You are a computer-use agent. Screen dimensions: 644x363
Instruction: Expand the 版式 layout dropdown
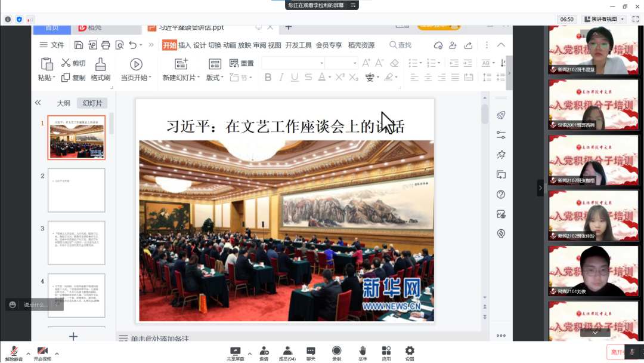coord(215,78)
